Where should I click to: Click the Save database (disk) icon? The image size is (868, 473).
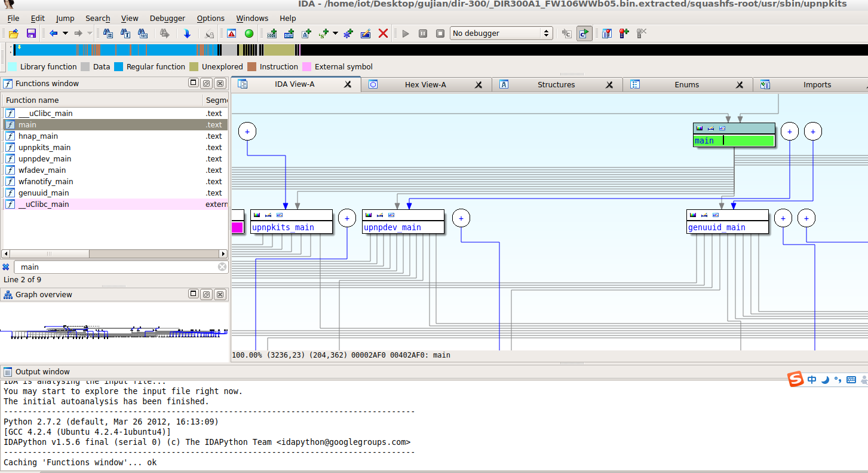31,33
